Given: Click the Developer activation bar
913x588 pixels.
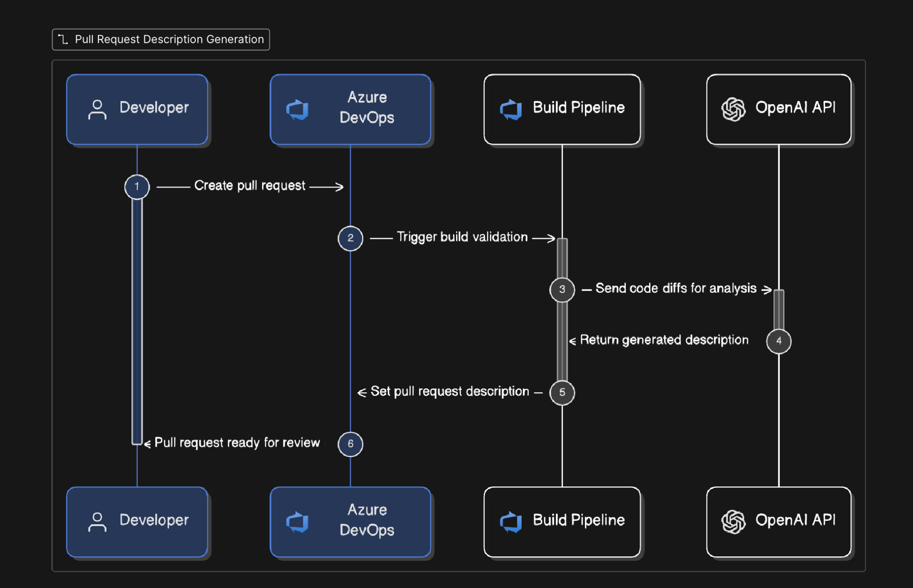Looking at the screenshot, I should click(x=137, y=321).
